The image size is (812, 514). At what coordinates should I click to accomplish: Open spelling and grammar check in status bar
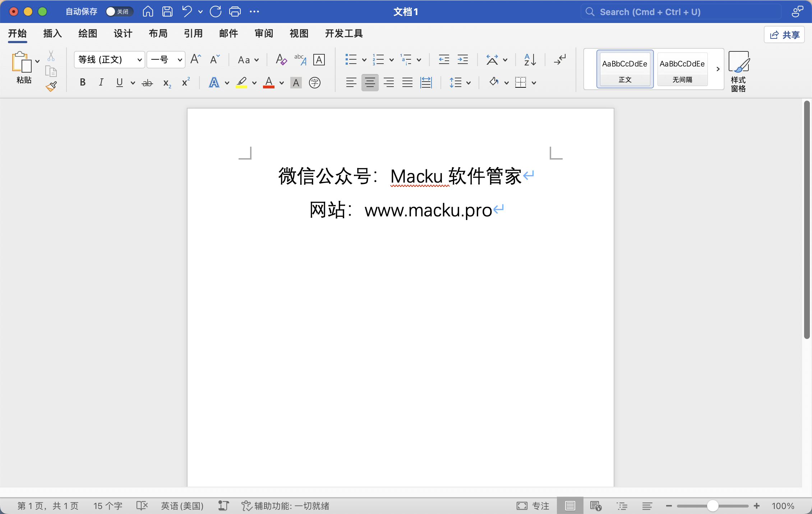142,506
